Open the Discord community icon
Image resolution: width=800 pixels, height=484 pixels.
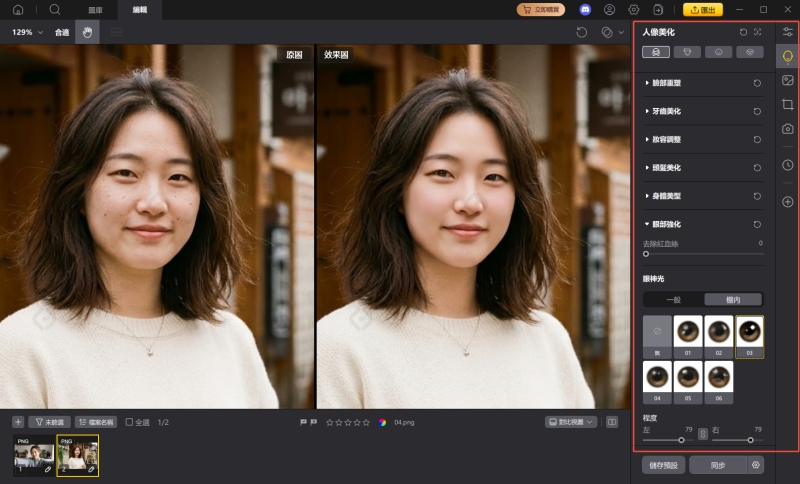tap(585, 10)
